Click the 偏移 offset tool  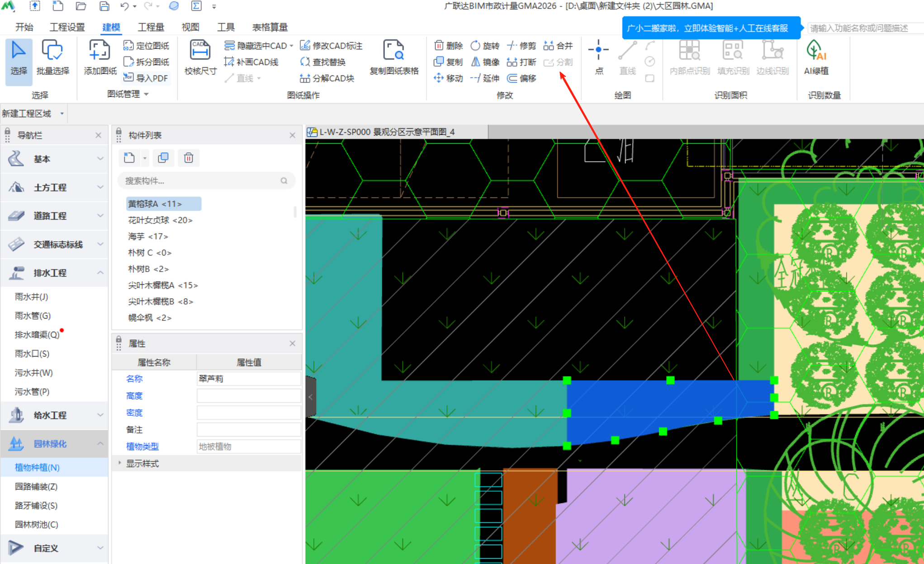pos(521,78)
